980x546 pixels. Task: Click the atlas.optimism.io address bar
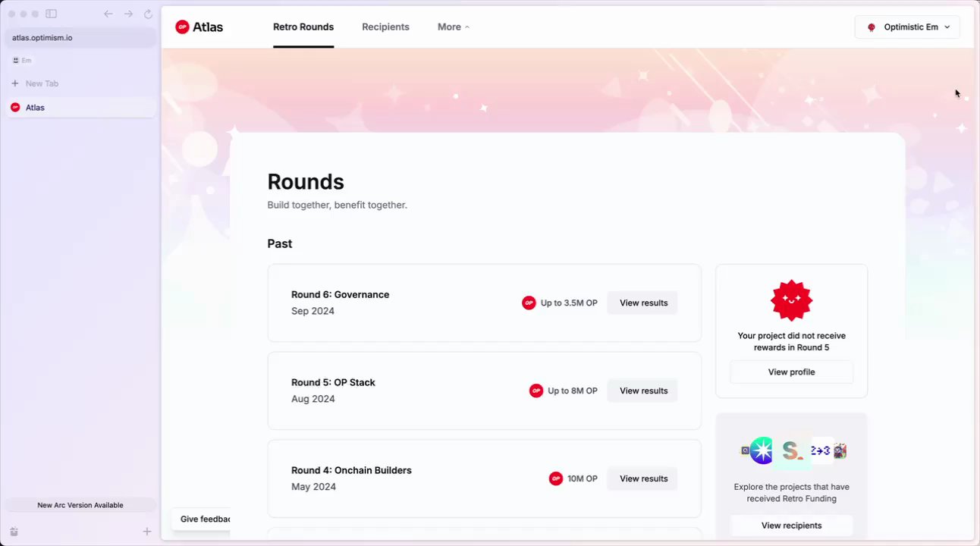(x=80, y=38)
